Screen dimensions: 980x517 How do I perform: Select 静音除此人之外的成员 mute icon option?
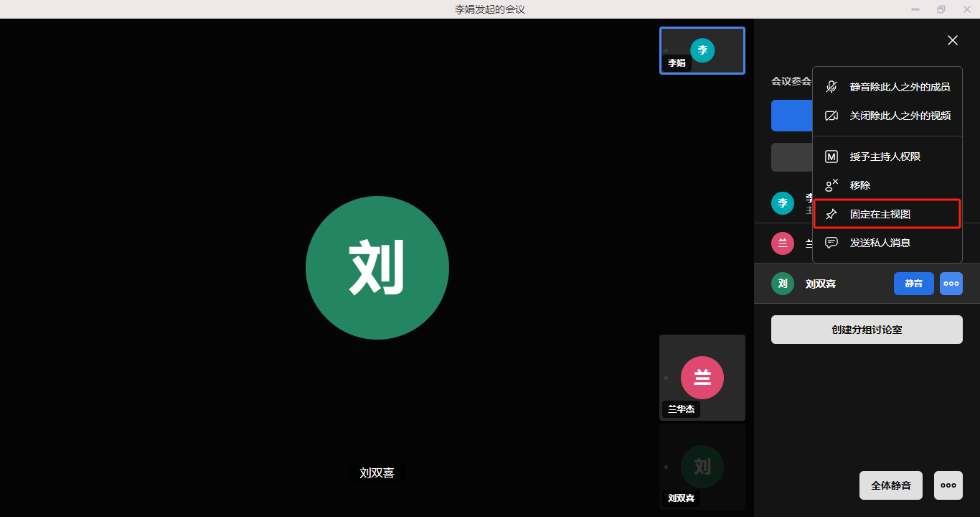click(887, 87)
